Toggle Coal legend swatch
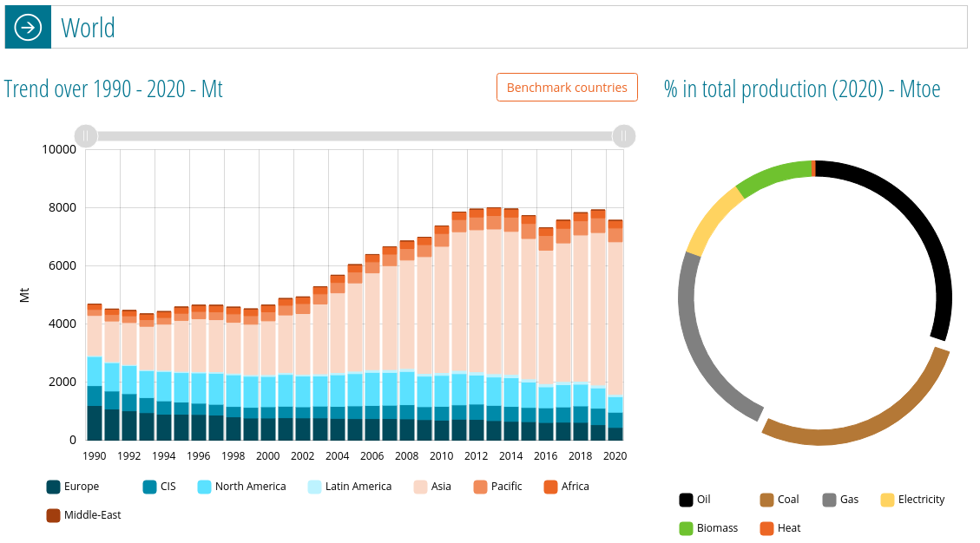Screen dimensions: 980x543 [x=766, y=500]
